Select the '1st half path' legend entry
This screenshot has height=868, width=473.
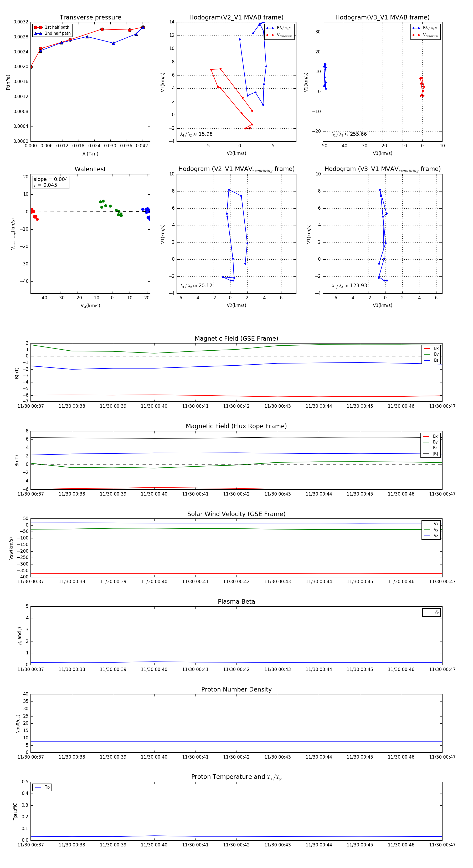point(52,27)
